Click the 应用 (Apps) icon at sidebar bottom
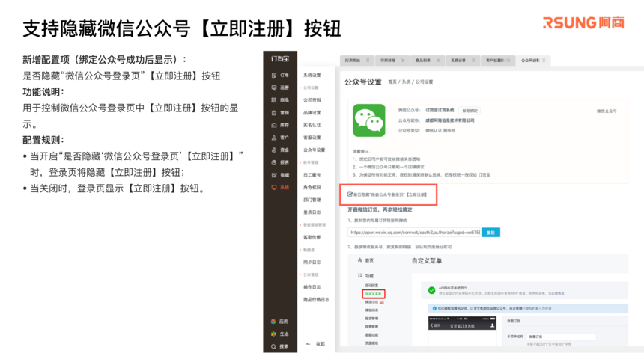 coord(279,322)
